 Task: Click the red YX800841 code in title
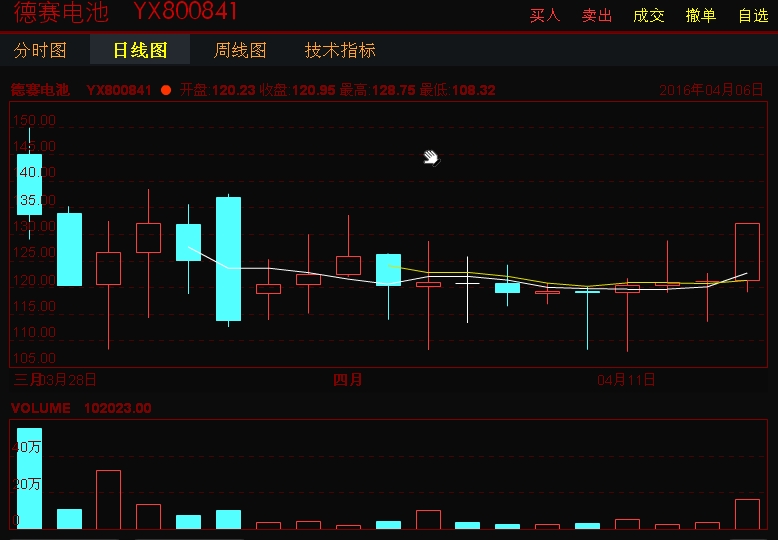coord(186,12)
